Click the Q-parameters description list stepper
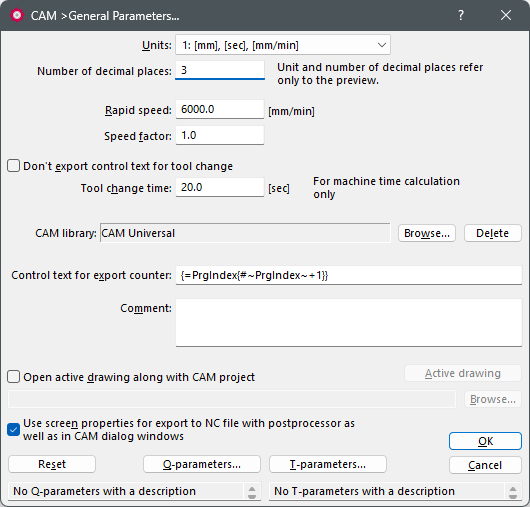 point(252,492)
